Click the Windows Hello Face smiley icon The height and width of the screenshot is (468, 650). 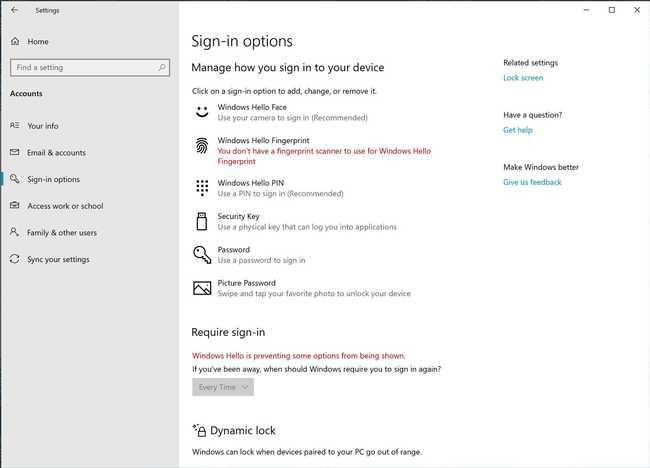[x=202, y=112]
